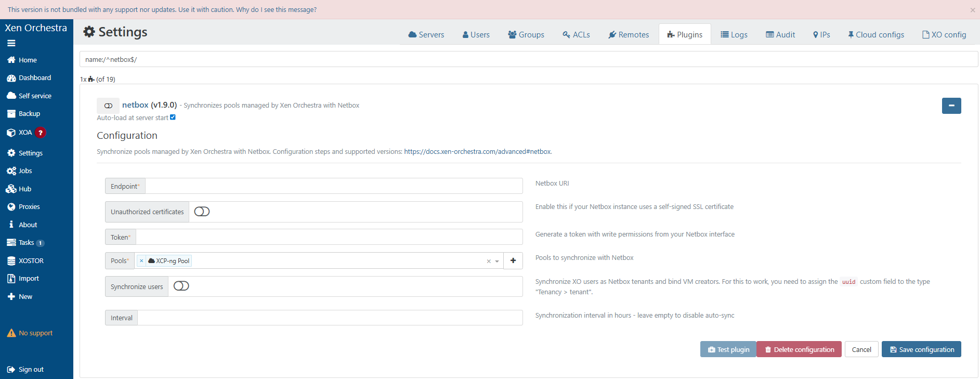Switch to the IPs tab
980x379 pixels.
[x=821, y=35]
